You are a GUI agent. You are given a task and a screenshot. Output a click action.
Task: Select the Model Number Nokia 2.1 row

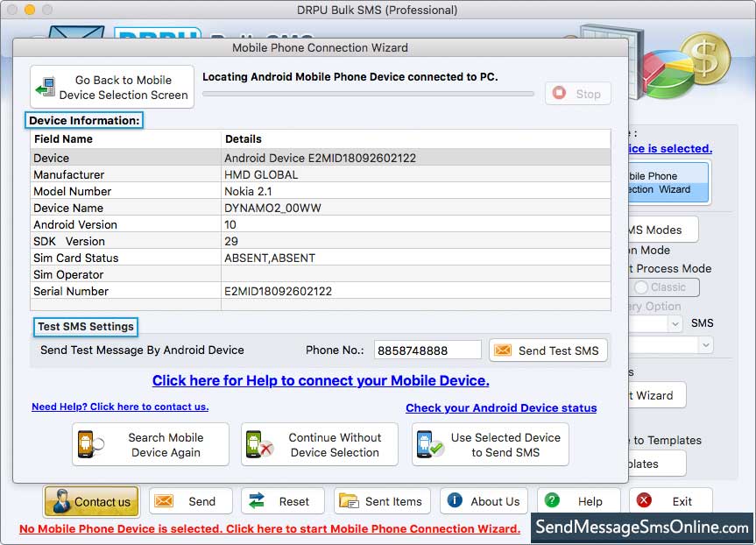tap(320, 191)
